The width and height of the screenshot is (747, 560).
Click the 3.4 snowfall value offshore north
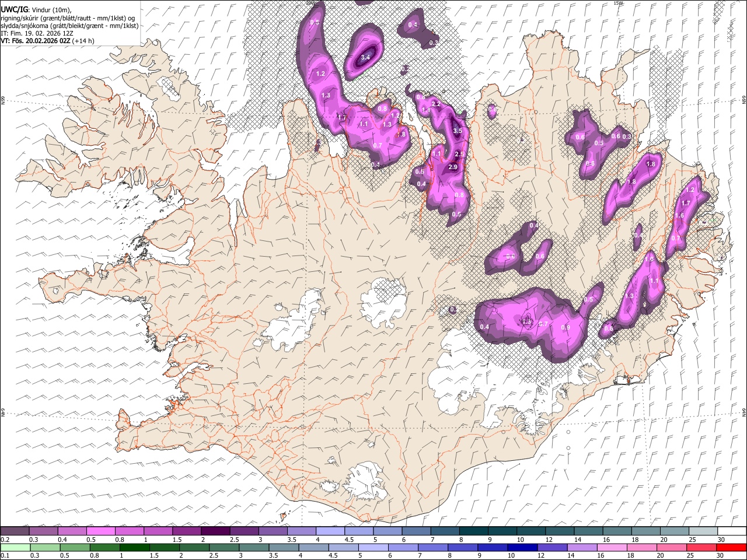click(366, 57)
